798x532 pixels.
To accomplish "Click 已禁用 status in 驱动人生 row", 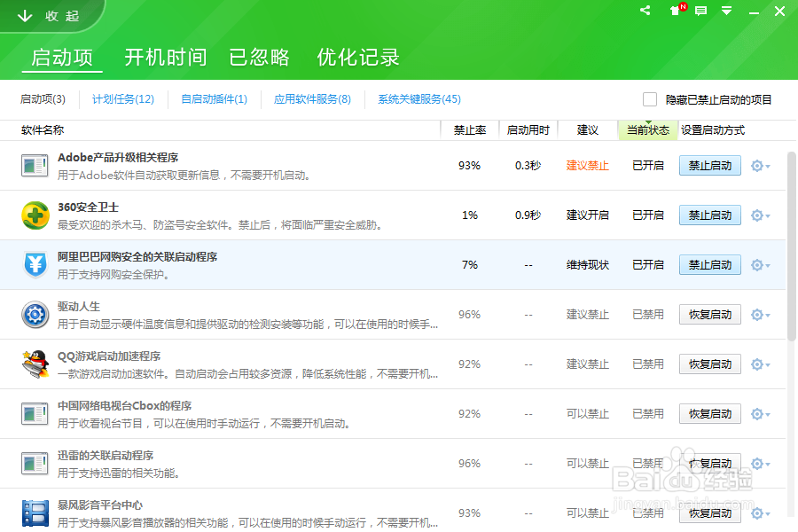I will coord(648,315).
